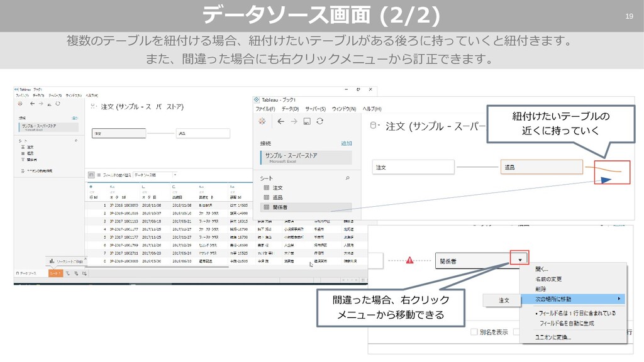The image size is (644, 362).
Task: Click the table icon next to 返品 in the front window's sheet list
Action: [267, 197]
